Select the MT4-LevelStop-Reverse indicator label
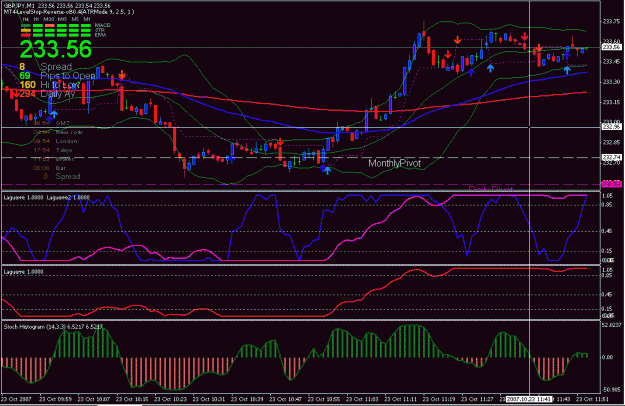The width and height of the screenshot is (625, 406). point(69,12)
